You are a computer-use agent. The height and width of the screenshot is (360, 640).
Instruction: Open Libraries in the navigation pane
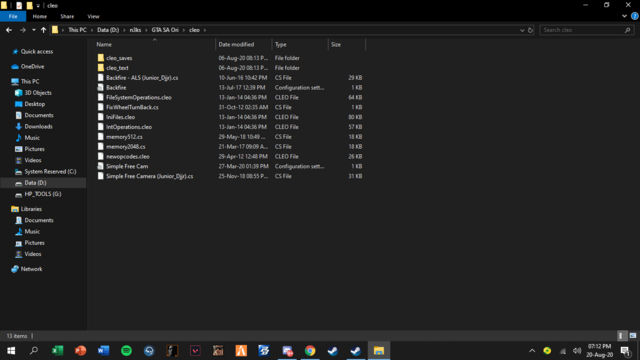pyautogui.click(x=31, y=209)
